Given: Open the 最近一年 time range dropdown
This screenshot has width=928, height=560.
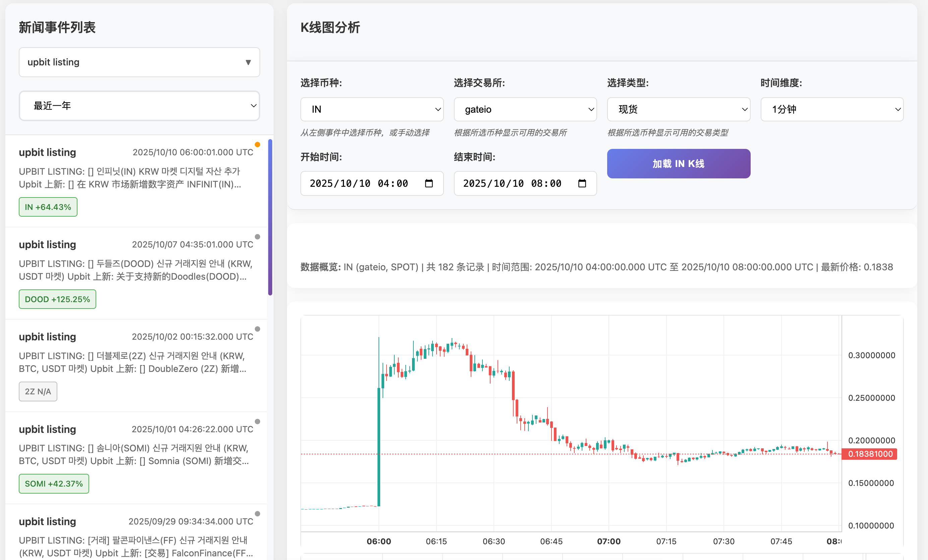Looking at the screenshot, I should (139, 106).
